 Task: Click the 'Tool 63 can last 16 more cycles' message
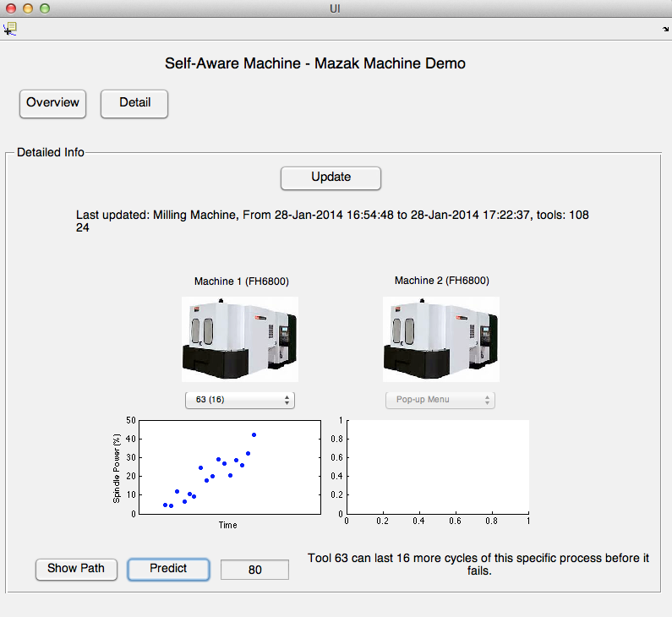478,565
